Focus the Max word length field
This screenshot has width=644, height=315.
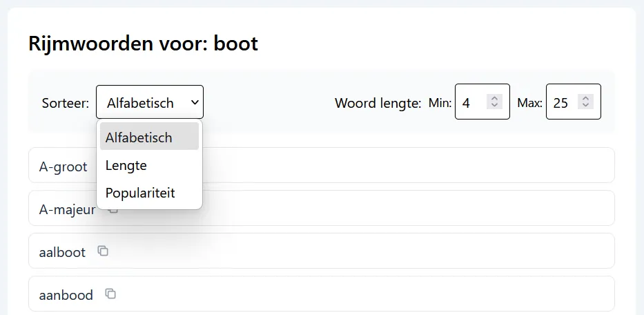tap(563, 102)
